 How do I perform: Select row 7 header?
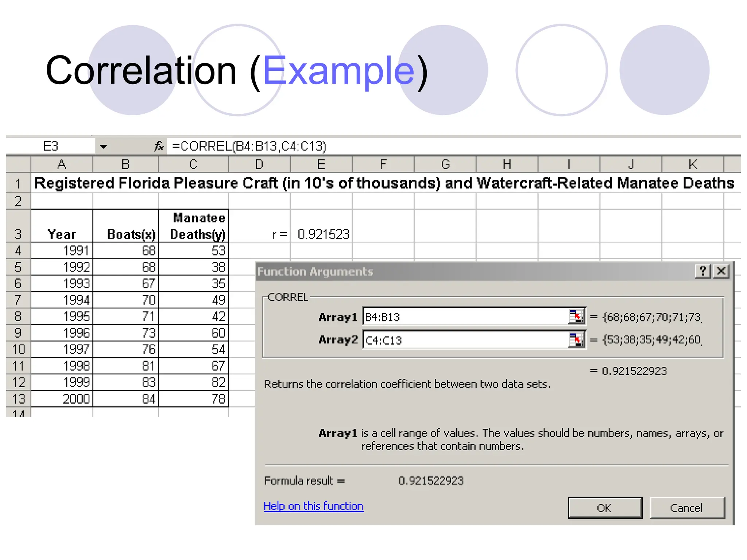18,300
